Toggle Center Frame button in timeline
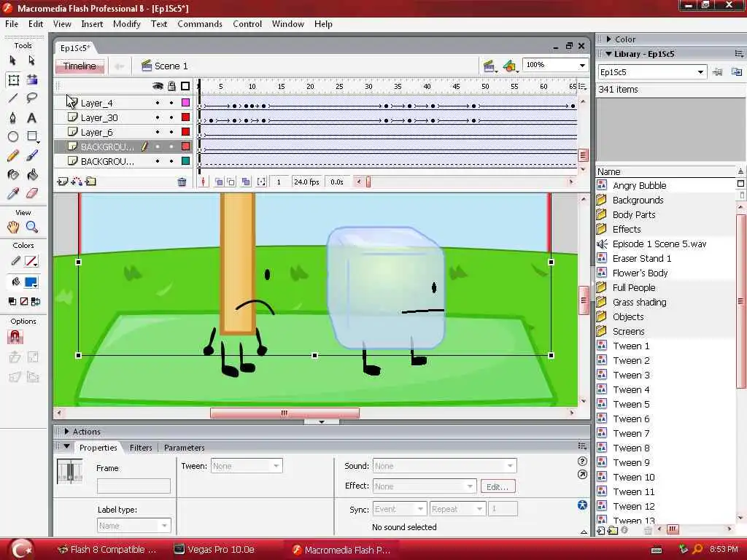The image size is (747, 560). click(x=204, y=182)
